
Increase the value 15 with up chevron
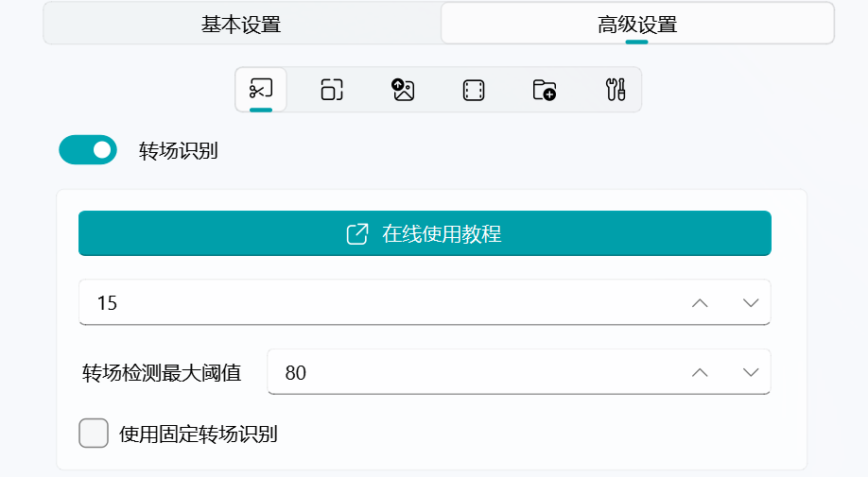click(700, 303)
